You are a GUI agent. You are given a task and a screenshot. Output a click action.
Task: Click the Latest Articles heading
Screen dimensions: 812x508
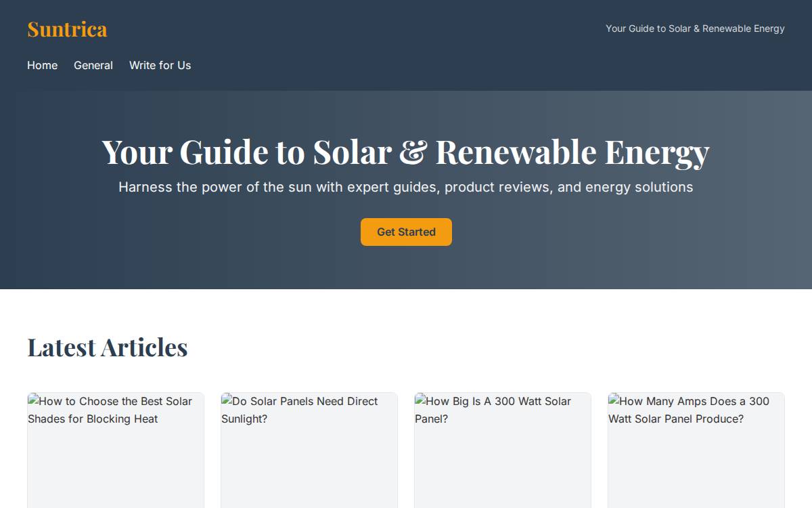[x=108, y=347]
